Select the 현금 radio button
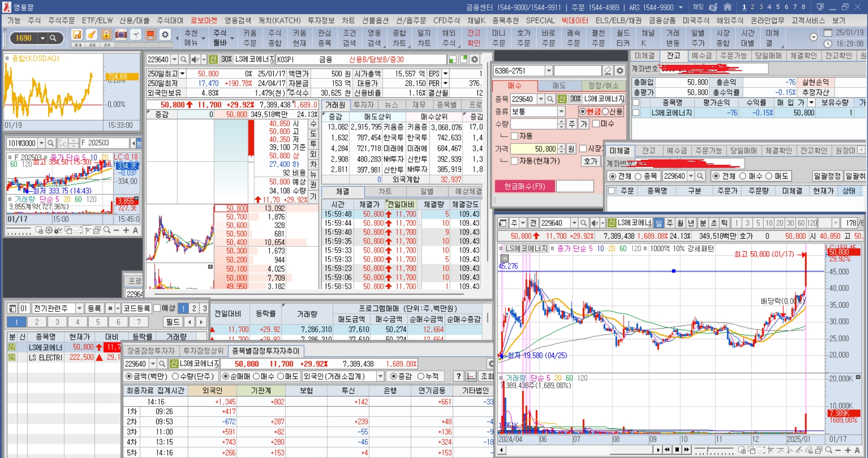This screenshot has height=458, width=868. 582,111
